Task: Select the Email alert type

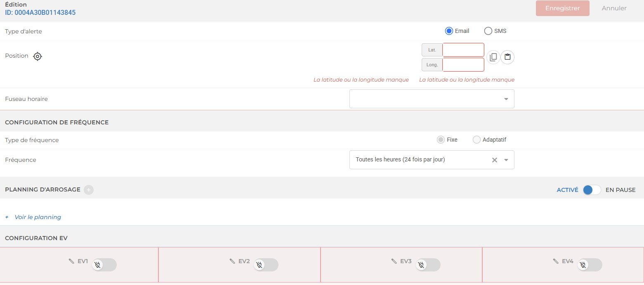Action: coord(449,31)
